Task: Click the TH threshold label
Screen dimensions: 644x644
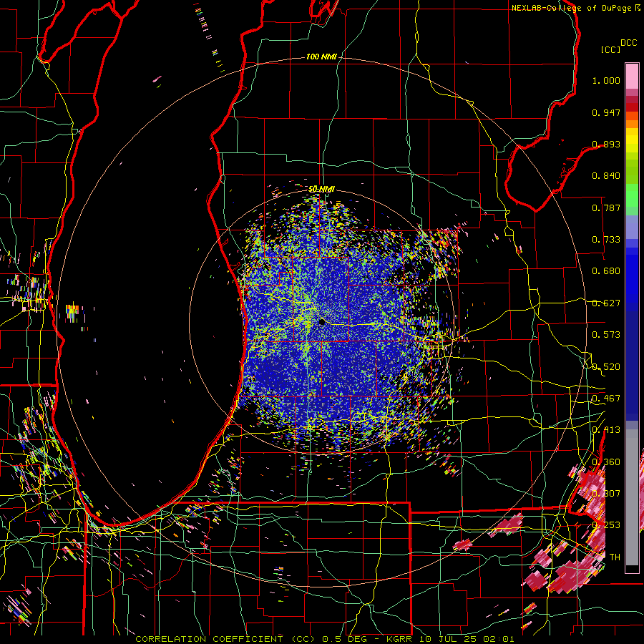Action: pyautogui.click(x=615, y=557)
